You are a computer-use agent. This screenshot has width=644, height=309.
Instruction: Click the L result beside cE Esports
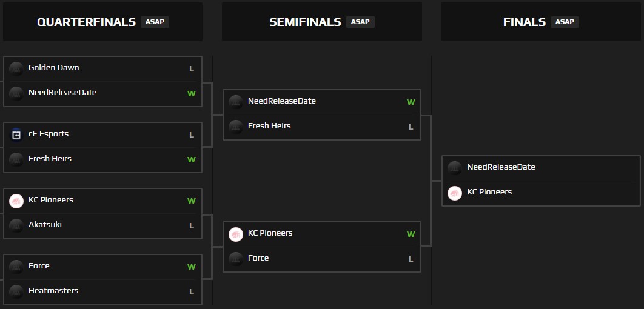[x=192, y=135]
